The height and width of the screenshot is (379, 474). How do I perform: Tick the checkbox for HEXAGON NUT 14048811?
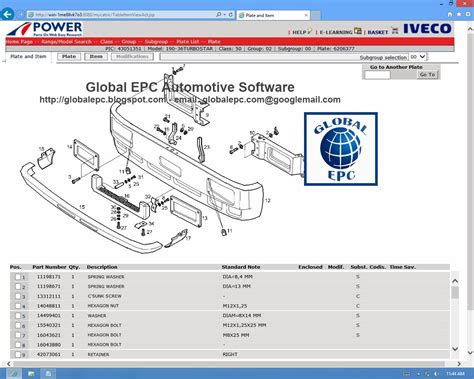(x=18, y=306)
